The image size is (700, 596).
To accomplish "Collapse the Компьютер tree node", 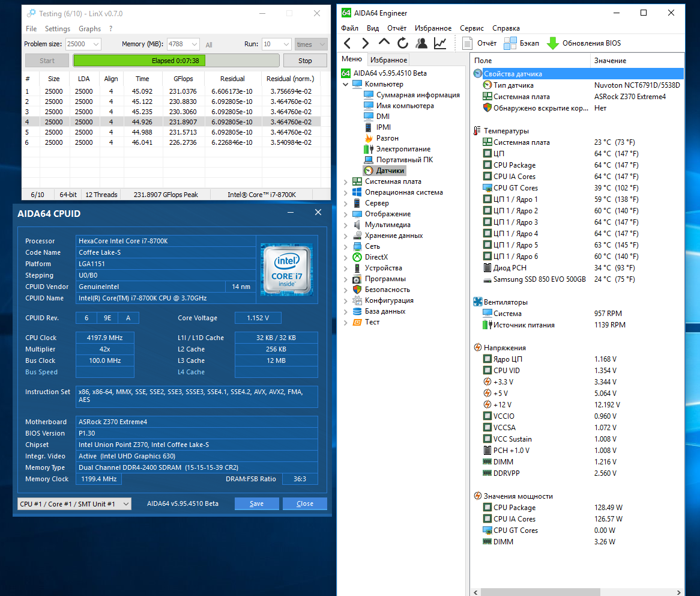I will click(x=346, y=84).
